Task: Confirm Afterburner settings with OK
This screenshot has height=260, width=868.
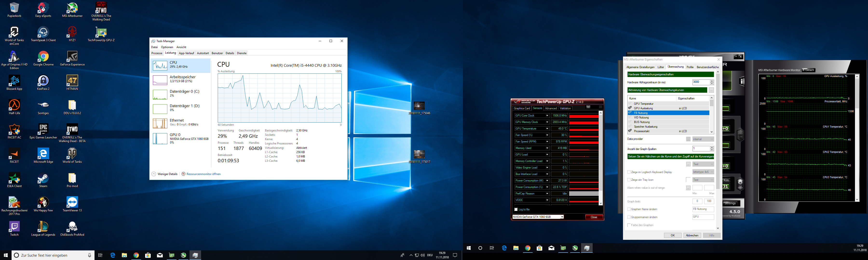Action: click(x=673, y=235)
